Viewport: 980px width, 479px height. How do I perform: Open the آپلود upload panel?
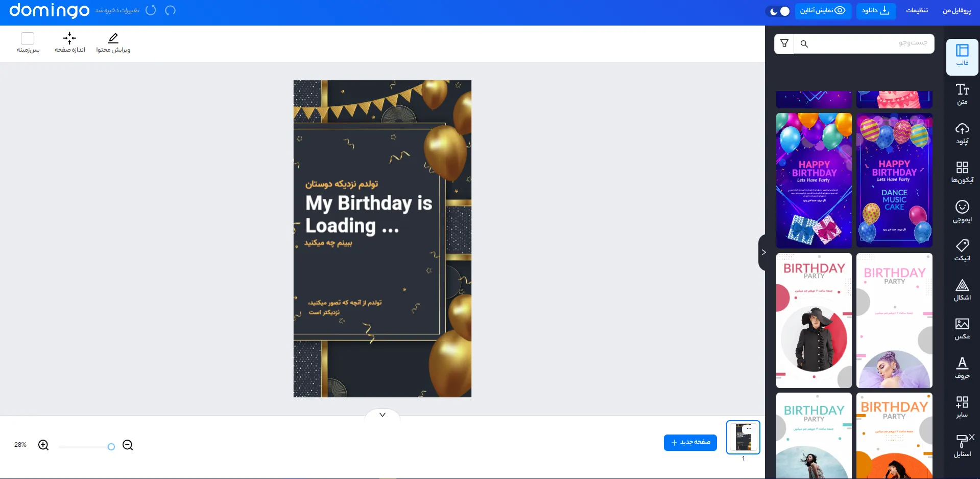962,134
